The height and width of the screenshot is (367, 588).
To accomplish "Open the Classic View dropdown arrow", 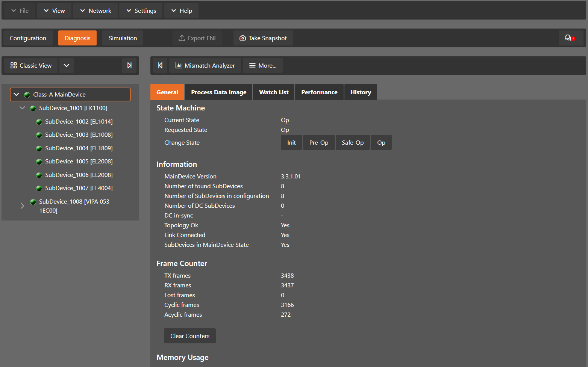I will tap(67, 65).
